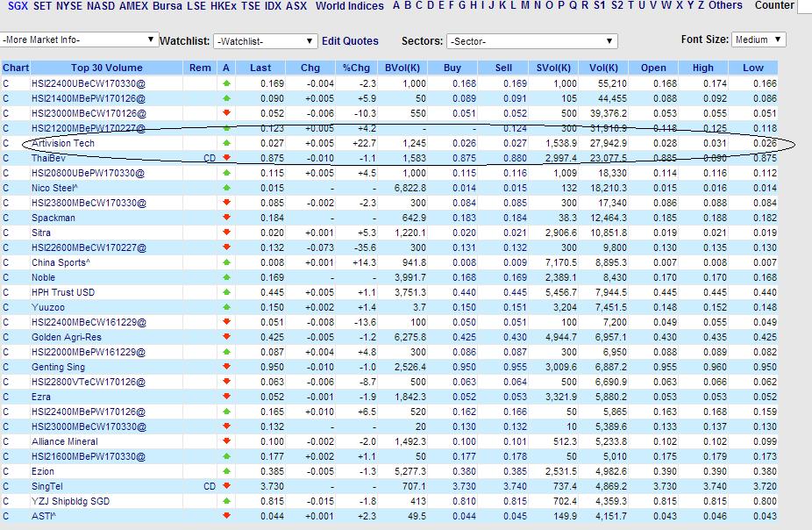The height and width of the screenshot is (530, 812).
Task: Click the Low column header
Action: (753, 68)
